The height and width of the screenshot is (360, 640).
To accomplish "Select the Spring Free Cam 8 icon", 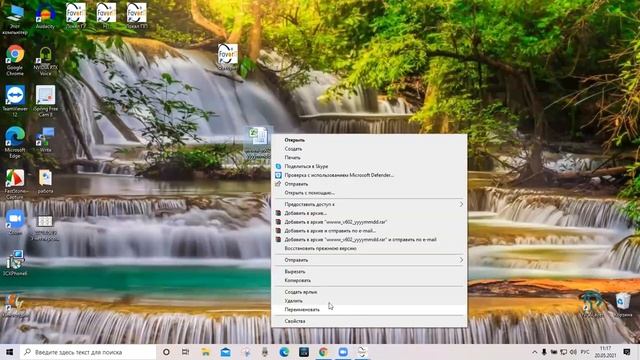I will coord(45,101).
